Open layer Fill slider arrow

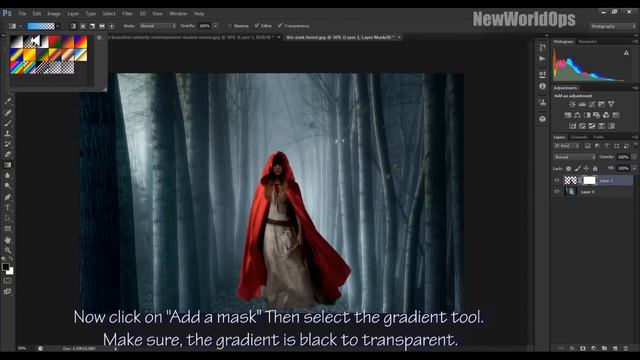pyautogui.click(x=634, y=168)
